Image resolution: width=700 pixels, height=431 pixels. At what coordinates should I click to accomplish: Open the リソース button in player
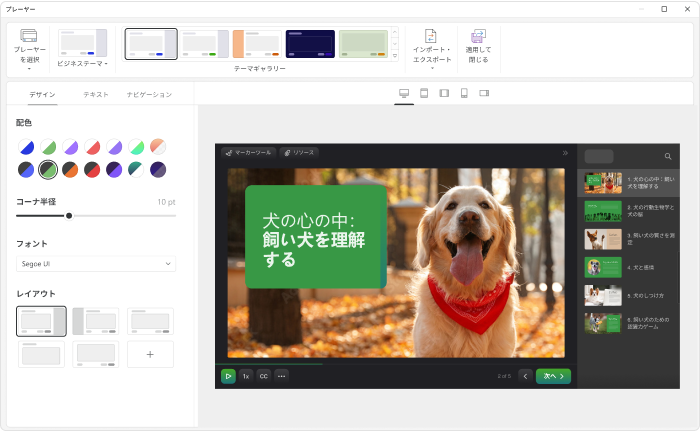(299, 153)
